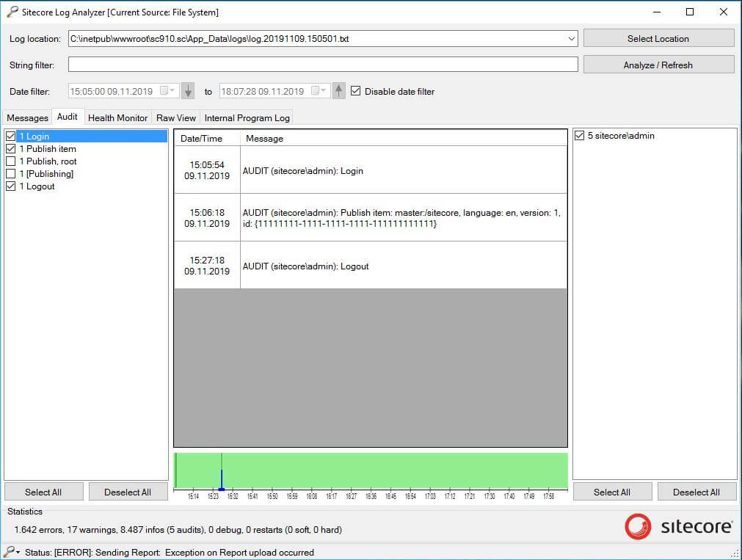Click the app icon in title bar

12,12
